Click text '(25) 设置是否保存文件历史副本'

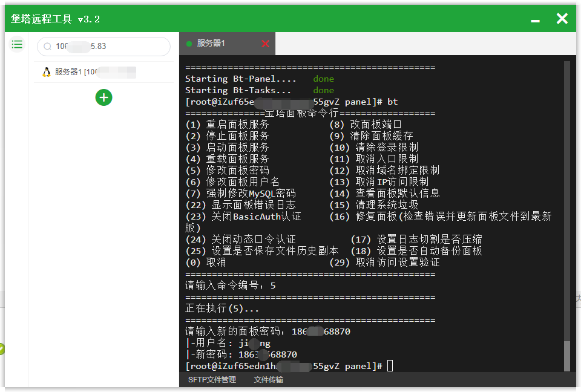point(262,251)
